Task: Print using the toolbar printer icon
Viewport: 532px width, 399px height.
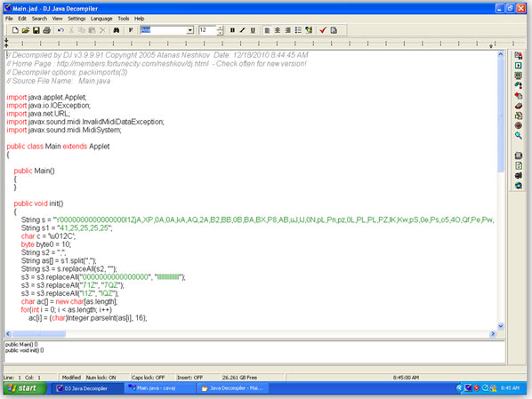Action: 46,30
